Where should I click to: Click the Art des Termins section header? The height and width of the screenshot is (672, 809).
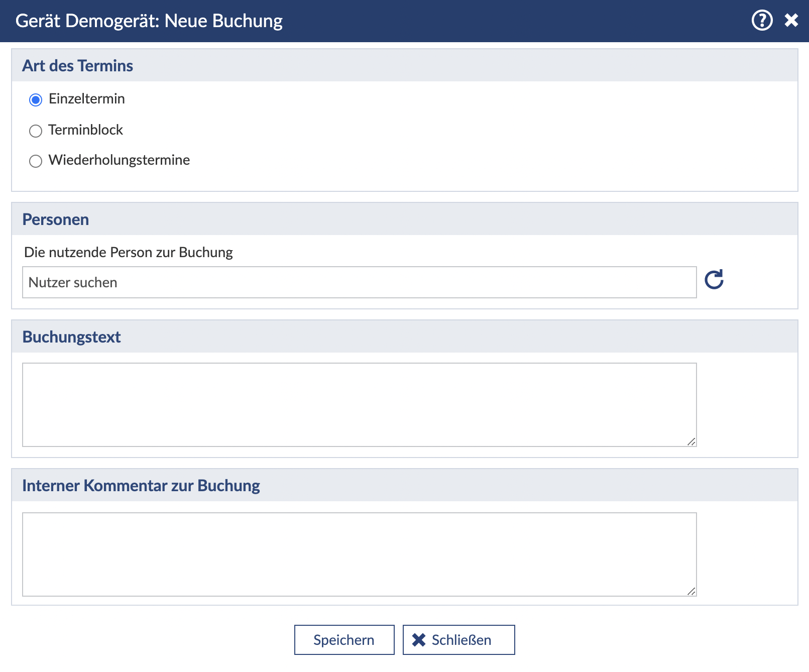(78, 66)
